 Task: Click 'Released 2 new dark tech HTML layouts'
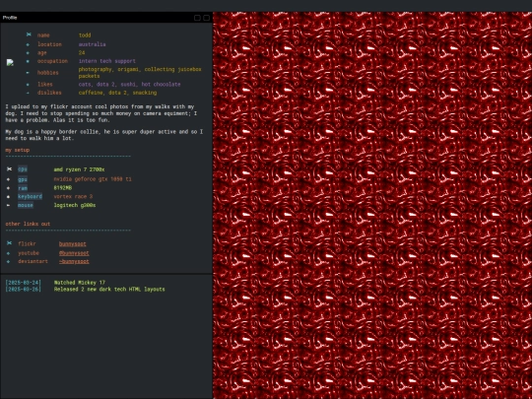[x=109, y=289]
